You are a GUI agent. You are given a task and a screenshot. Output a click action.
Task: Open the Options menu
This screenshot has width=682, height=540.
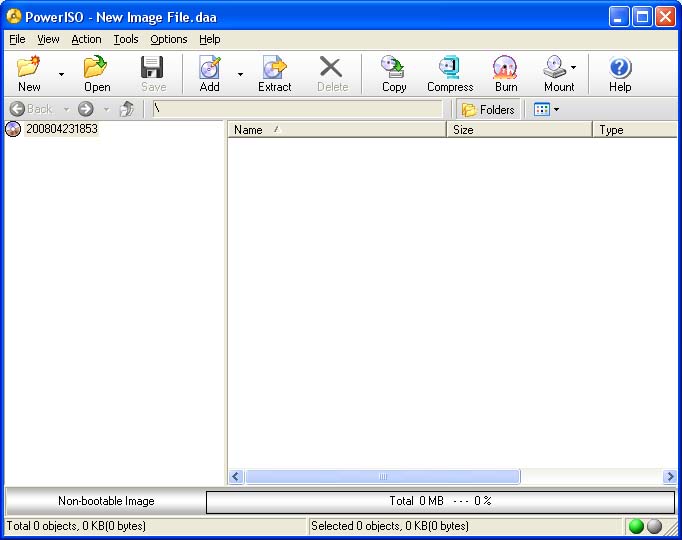(169, 39)
